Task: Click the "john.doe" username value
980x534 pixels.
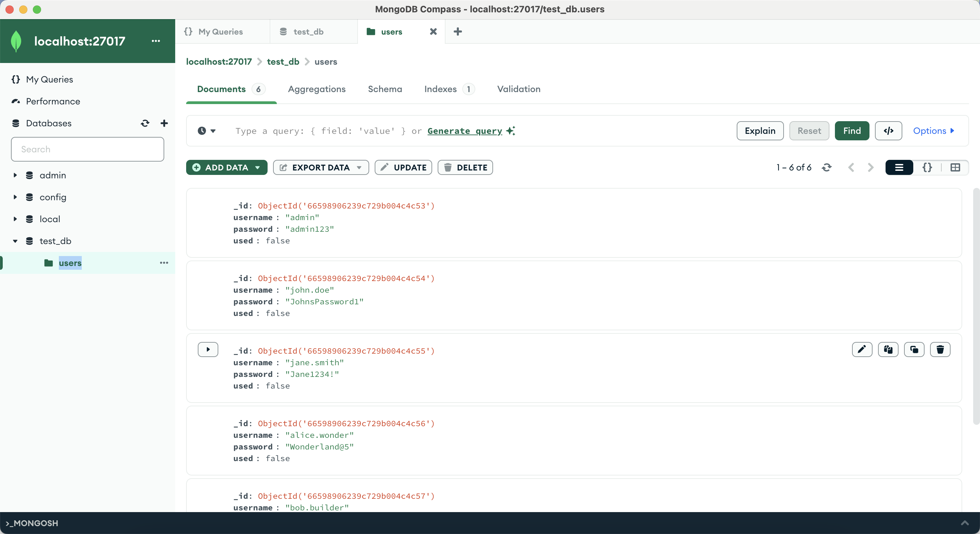Action: tap(309, 290)
